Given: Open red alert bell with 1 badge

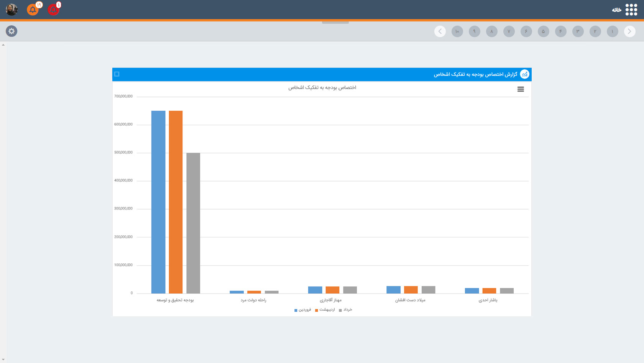Looking at the screenshot, I should point(54,10).
